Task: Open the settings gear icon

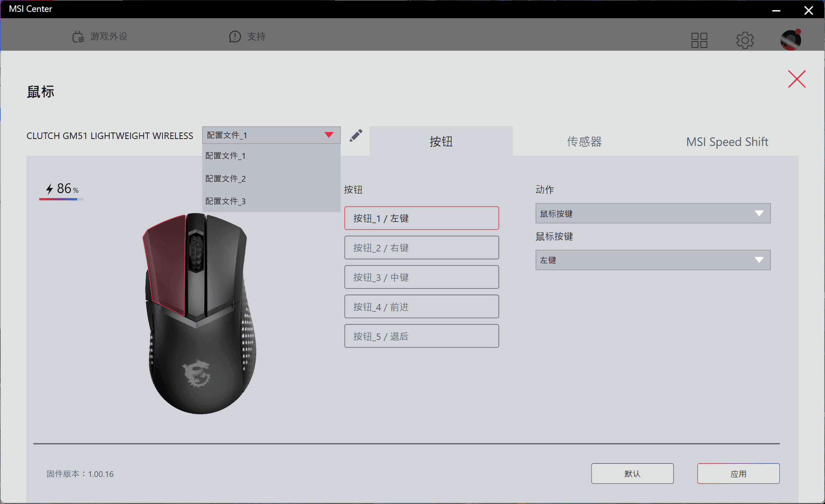Action: [745, 40]
